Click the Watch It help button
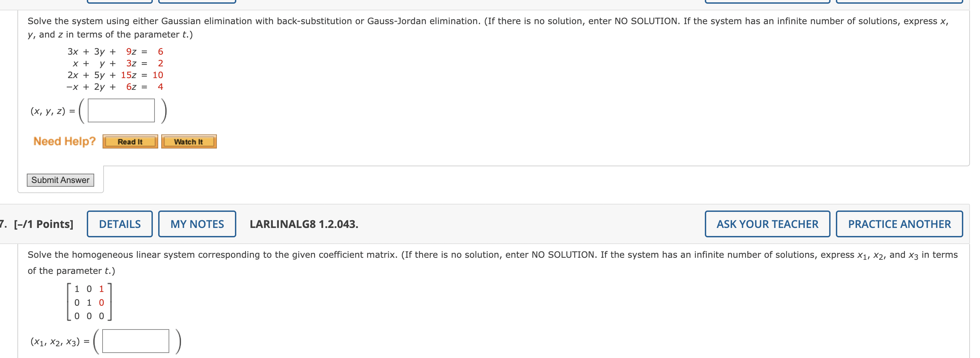This screenshot has height=358, width=980. [x=189, y=141]
